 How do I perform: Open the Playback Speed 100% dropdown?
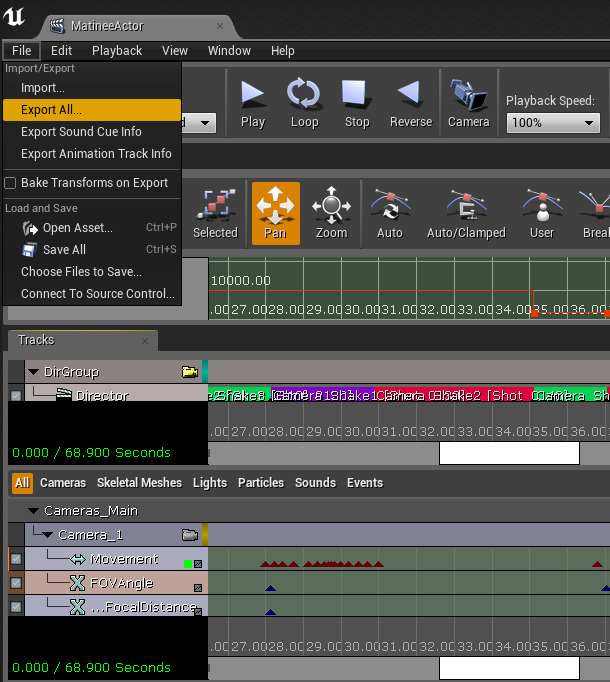pos(553,123)
